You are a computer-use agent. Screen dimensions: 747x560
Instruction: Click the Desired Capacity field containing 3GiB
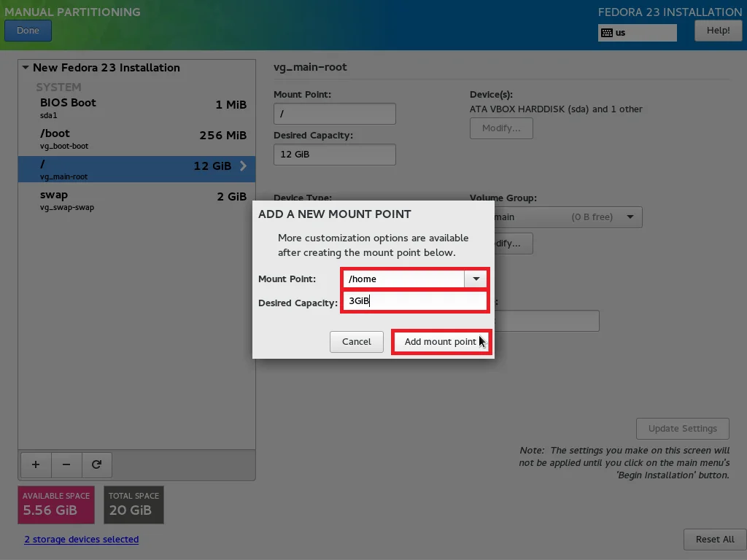(x=415, y=301)
